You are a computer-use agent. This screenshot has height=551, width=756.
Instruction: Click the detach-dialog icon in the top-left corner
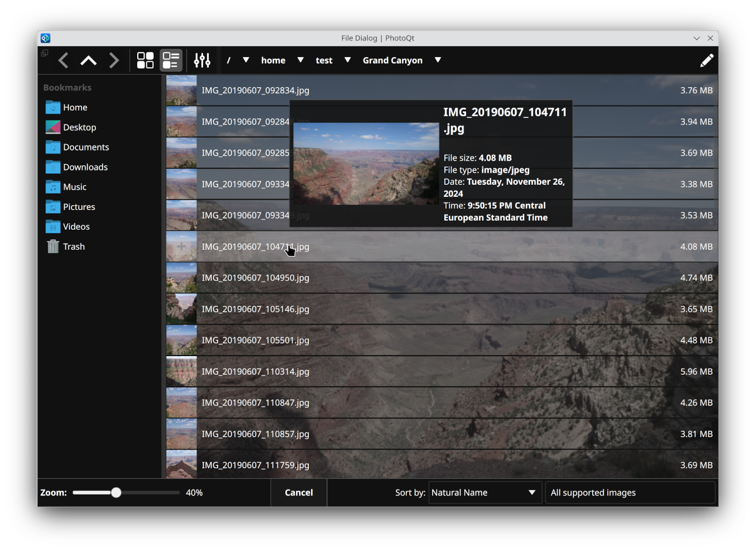pyautogui.click(x=44, y=52)
